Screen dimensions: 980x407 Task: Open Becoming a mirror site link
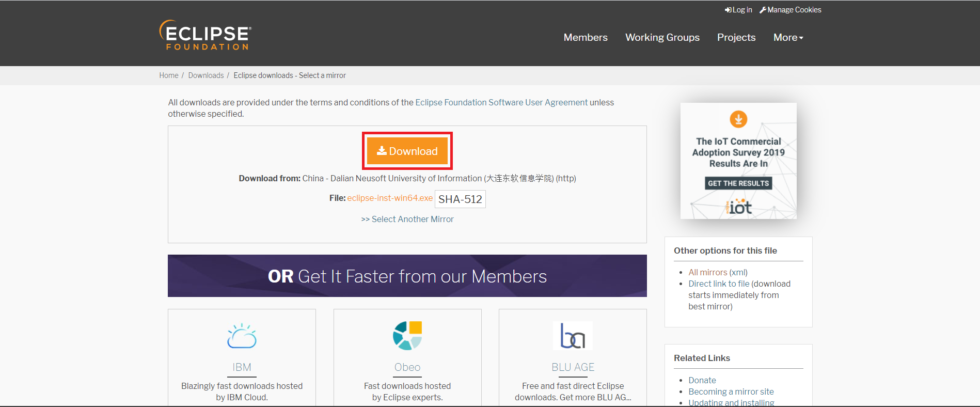click(x=731, y=392)
